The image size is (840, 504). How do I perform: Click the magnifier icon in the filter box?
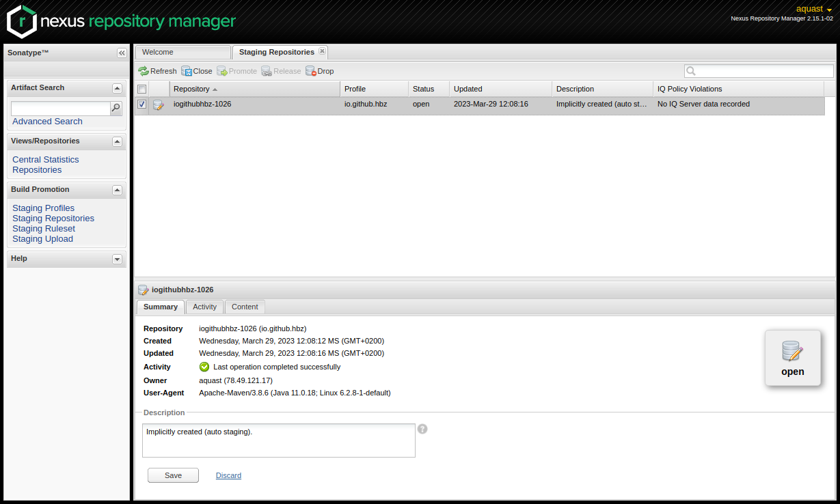(x=691, y=71)
